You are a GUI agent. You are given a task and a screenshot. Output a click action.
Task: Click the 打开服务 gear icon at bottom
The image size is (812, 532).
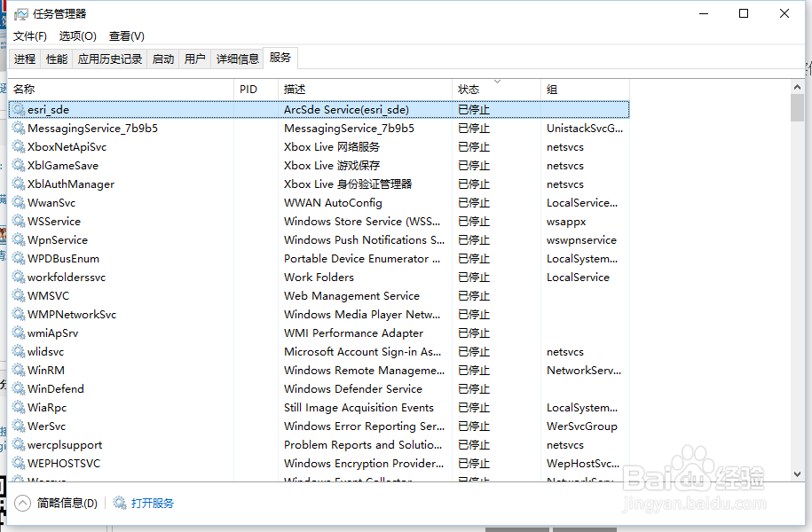click(118, 503)
